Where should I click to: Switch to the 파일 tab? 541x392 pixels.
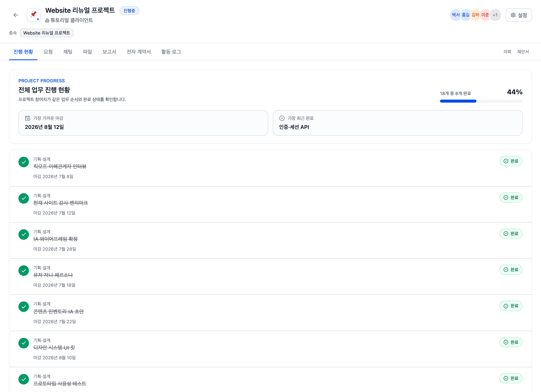87,52
